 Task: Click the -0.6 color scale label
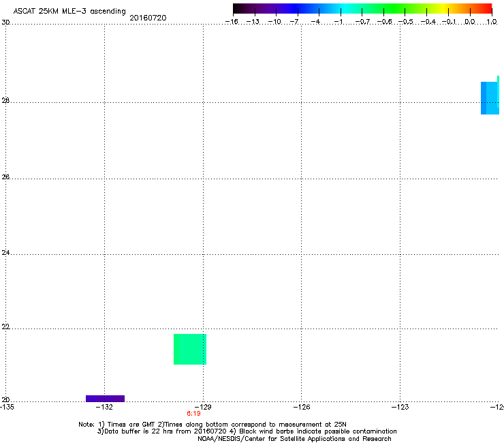[384, 22]
